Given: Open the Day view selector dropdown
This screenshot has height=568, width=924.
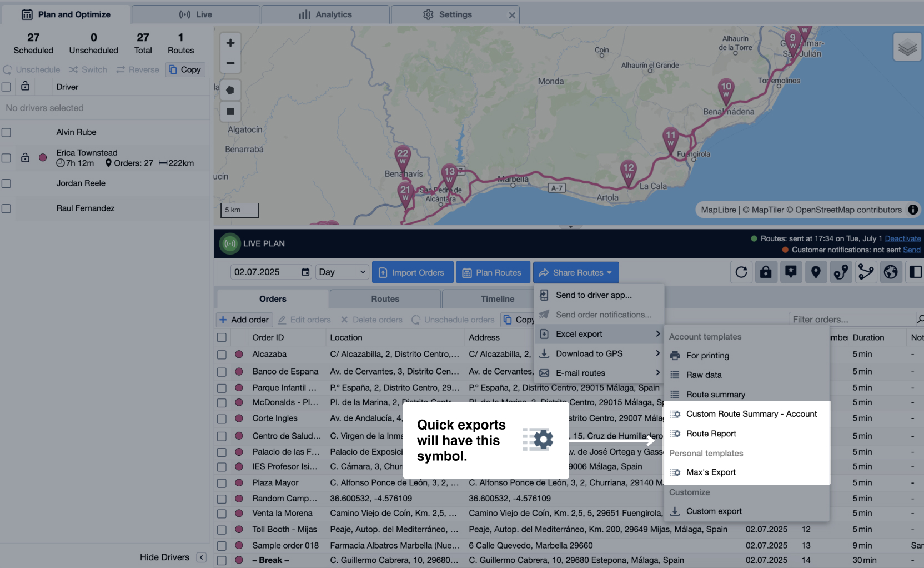Looking at the screenshot, I should pos(341,272).
